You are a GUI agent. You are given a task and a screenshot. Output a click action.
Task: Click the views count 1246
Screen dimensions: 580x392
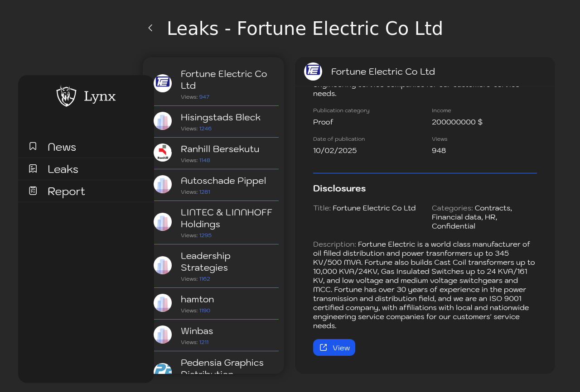coord(205,129)
